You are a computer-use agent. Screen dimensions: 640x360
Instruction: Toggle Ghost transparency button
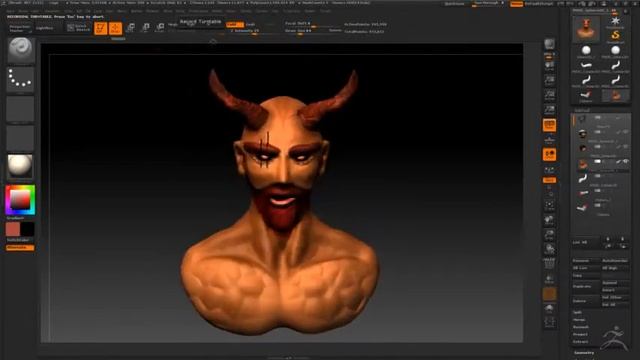click(549, 293)
